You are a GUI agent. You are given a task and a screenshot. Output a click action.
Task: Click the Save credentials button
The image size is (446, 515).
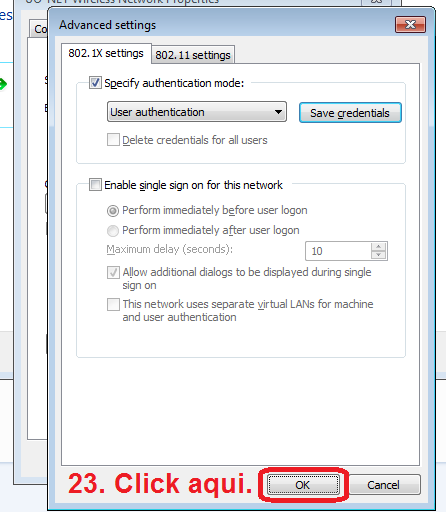coord(350,113)
